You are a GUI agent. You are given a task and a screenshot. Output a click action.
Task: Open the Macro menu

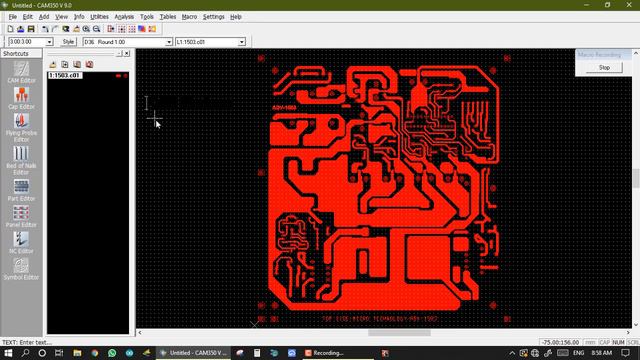click(x=189, y=17)
